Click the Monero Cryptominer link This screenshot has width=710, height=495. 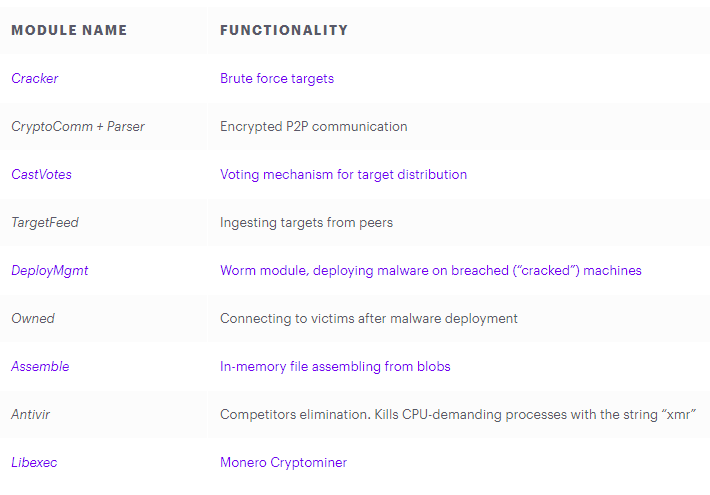(283, 463)
